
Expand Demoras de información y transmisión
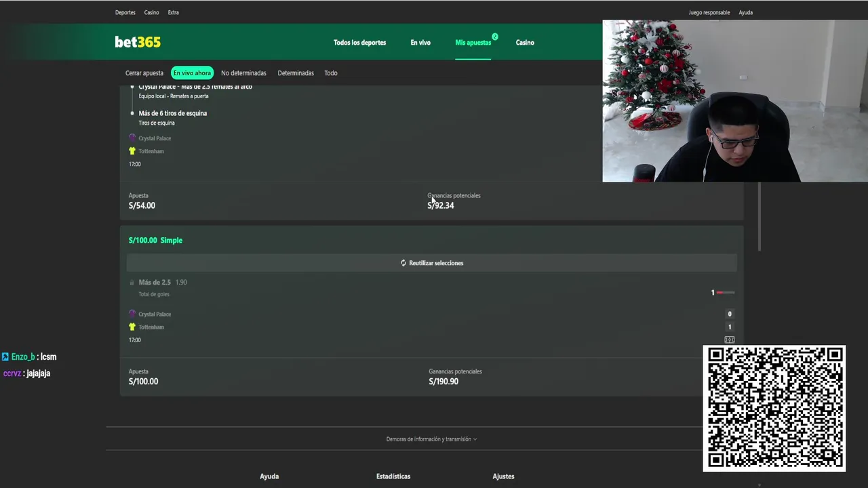pyautogui.click(x=431, y=439)
